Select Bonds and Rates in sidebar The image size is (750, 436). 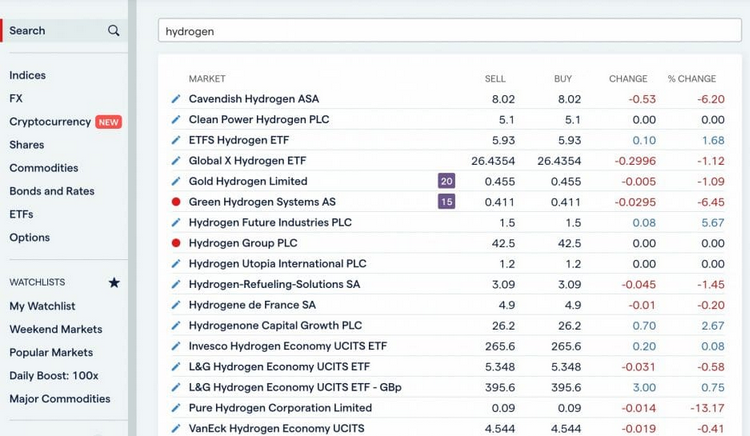coord(50,191)
